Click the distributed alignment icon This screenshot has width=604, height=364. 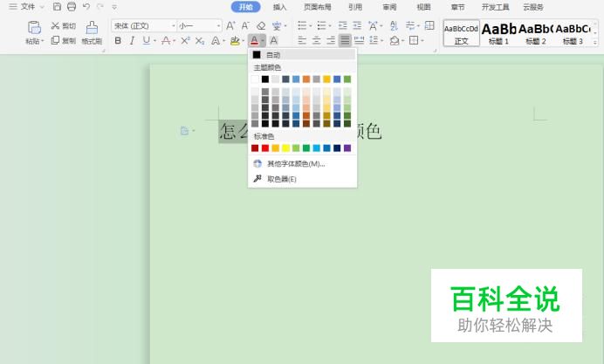pos(359,40)
